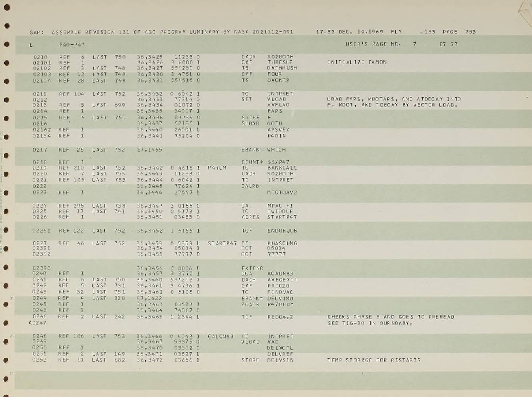Click the 'LOAD FAPS, MDOTAPS, AND ATDECAY INTO' comment

[394, 99]
